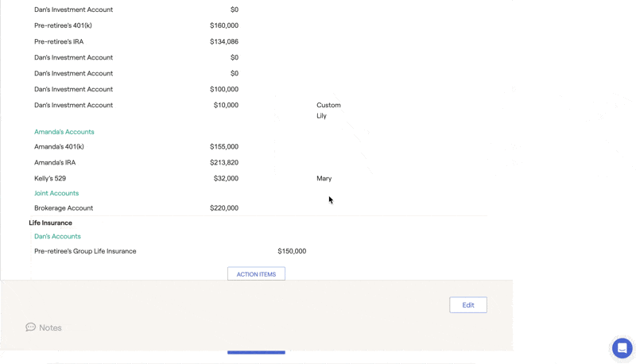Select Pre-retiree's 401(k) account row

pos(136,25)
